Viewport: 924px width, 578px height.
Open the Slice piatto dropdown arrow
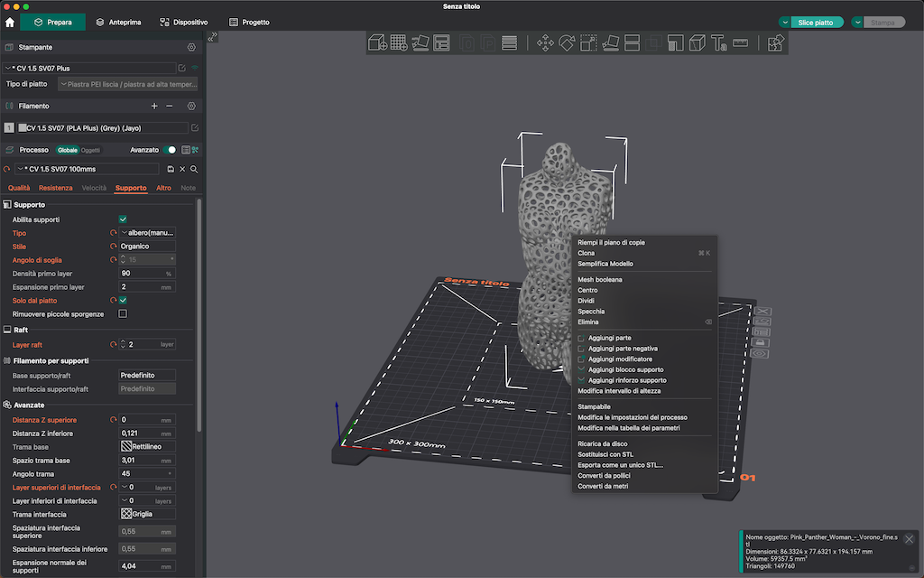click(x=785, y=23)
